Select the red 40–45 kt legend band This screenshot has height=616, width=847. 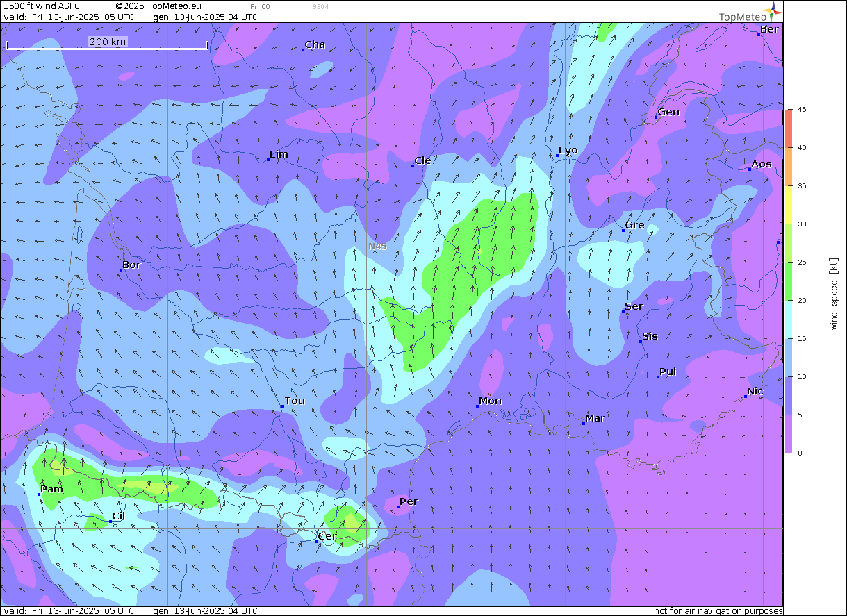(x=789, y=128)
